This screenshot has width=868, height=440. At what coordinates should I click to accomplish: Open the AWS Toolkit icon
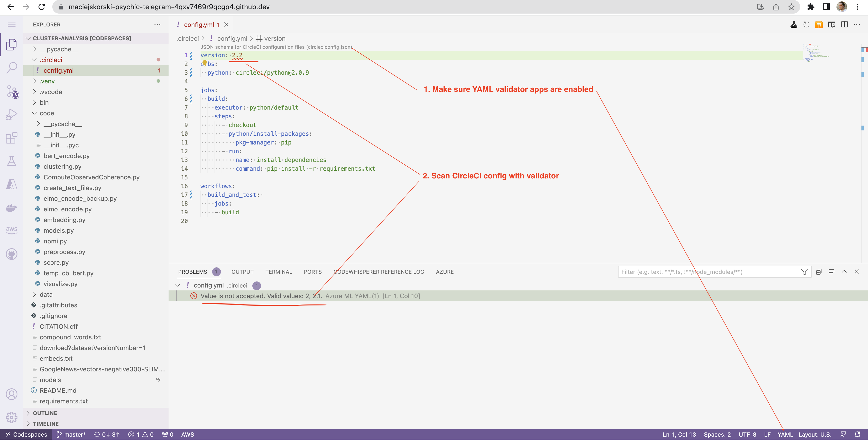(11, 230)
